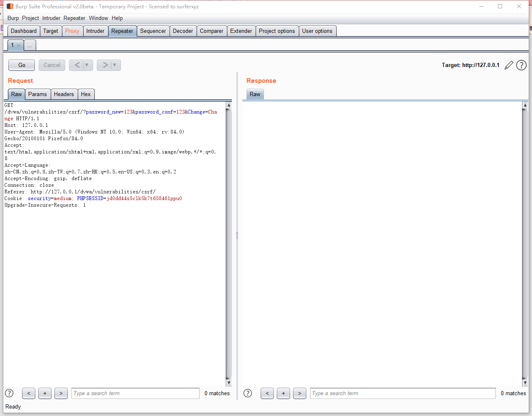The width and height of the screenshot is (532, 416).
Task: Go forward to the next request in history
Action: click(x=105, y=65)
